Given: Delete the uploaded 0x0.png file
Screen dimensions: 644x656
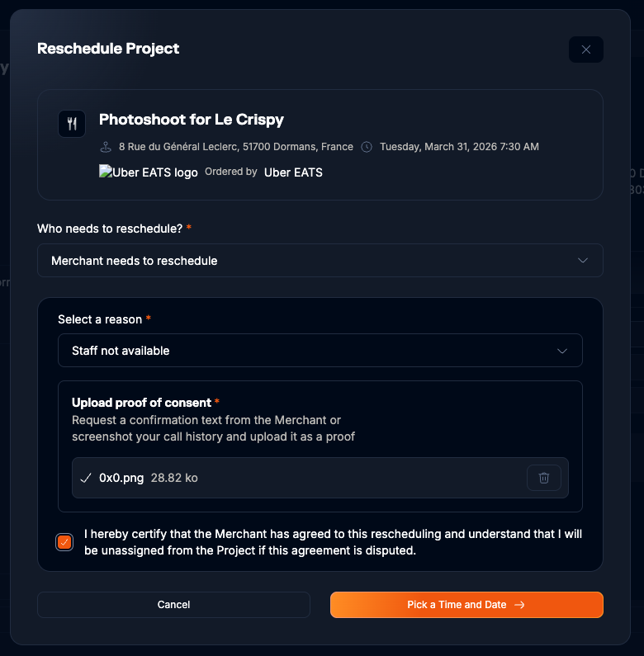Looking at the screenshot, I should (x=544, y=478).
